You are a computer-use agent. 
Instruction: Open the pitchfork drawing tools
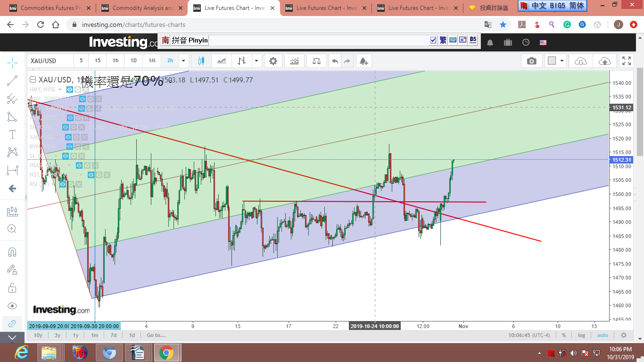point(12,99)
